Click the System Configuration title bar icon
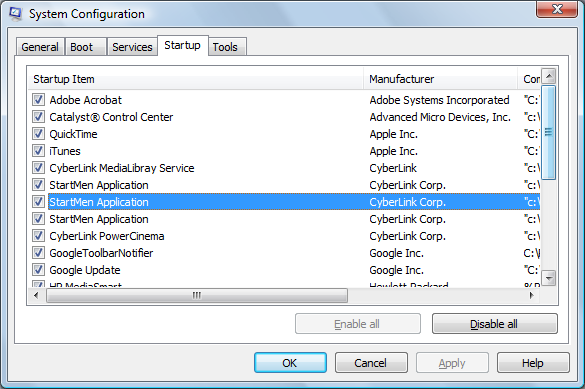 [16, 14]
